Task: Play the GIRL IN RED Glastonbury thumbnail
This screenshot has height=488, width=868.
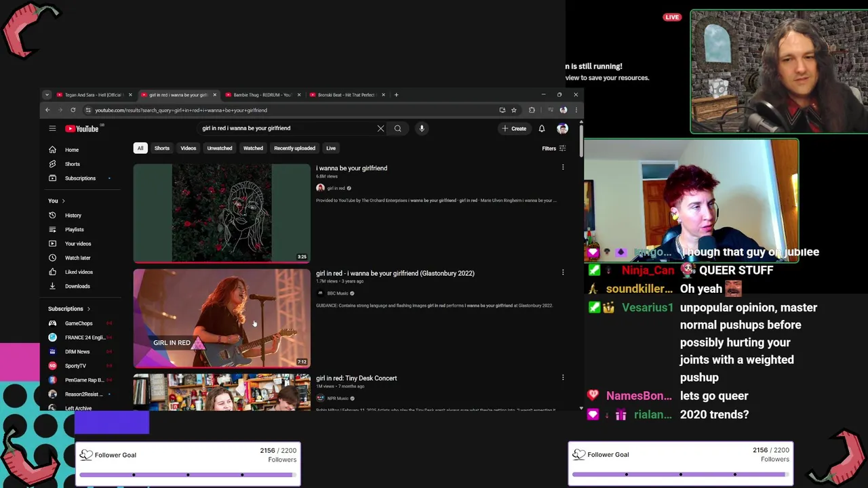Action: click(x=222, y=319)
